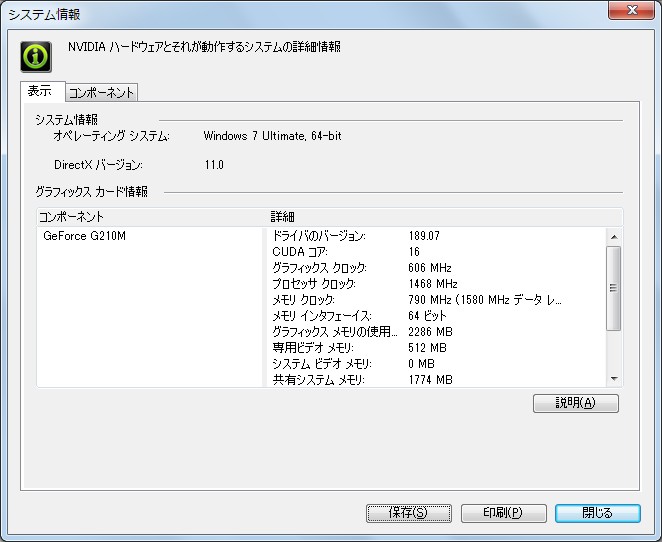Screen dimensions: 662x542
Task: Switch to the コンポーネント tab
Action: (101, 92)
